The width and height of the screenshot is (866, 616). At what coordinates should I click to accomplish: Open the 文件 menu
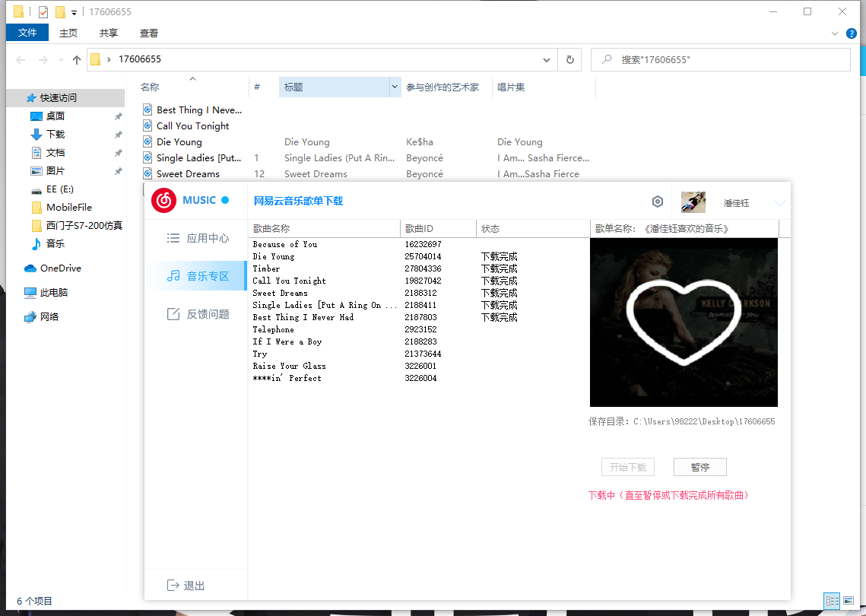[x=27, y=33]
